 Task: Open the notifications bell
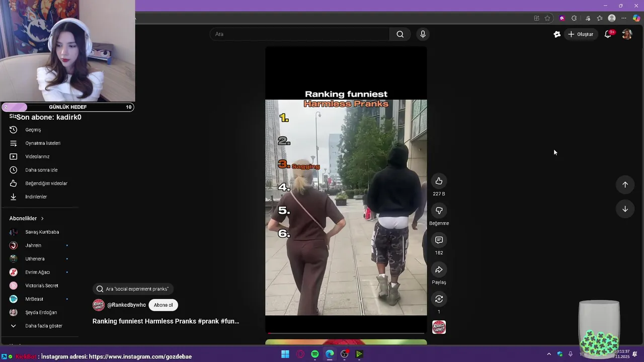[x=608, y=34]
